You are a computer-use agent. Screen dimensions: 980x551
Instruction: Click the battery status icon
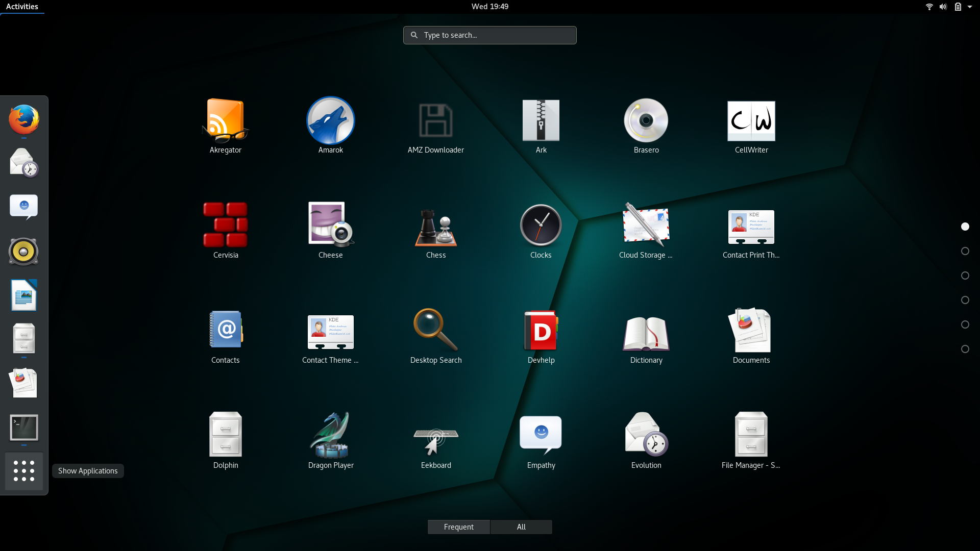958,7
